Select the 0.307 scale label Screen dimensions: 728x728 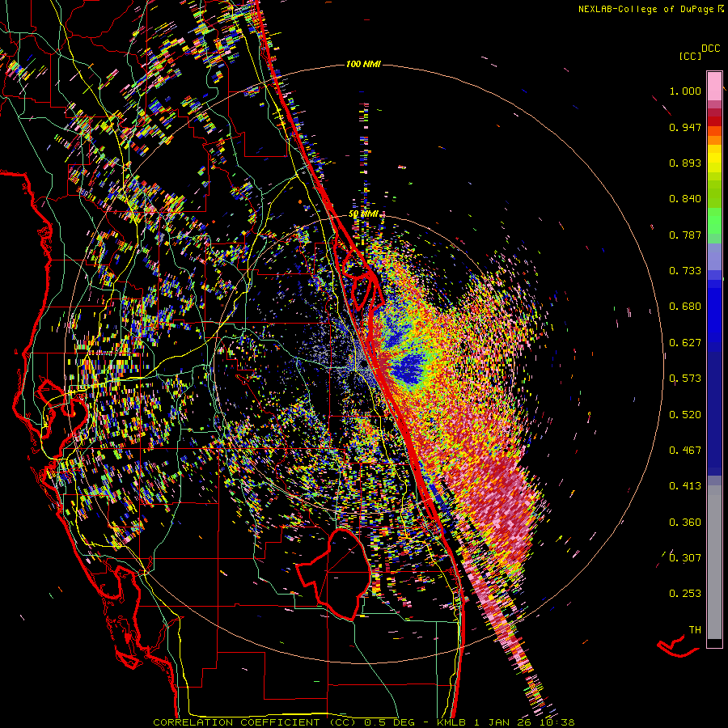point(685,558)
